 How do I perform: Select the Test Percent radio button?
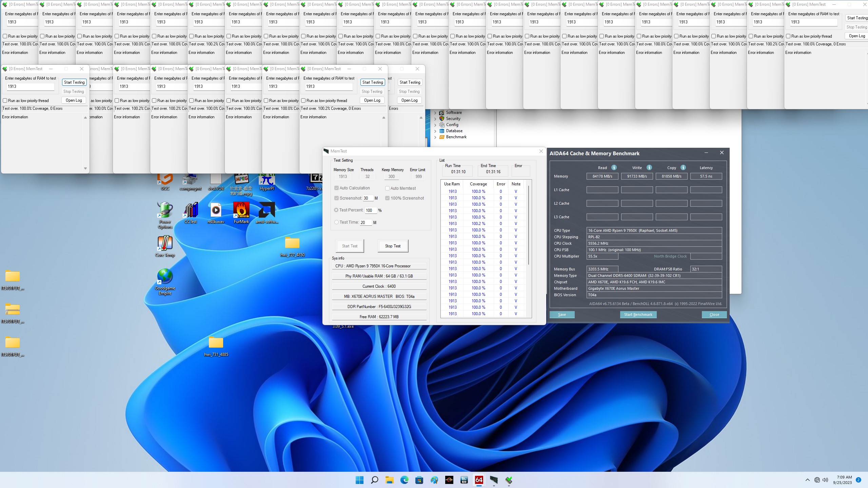(x=336, y=210)
